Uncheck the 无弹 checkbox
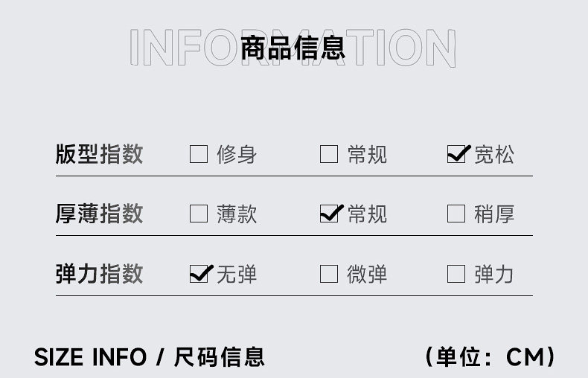The height and width of the screenshot is (378, 588). (199, 274)
